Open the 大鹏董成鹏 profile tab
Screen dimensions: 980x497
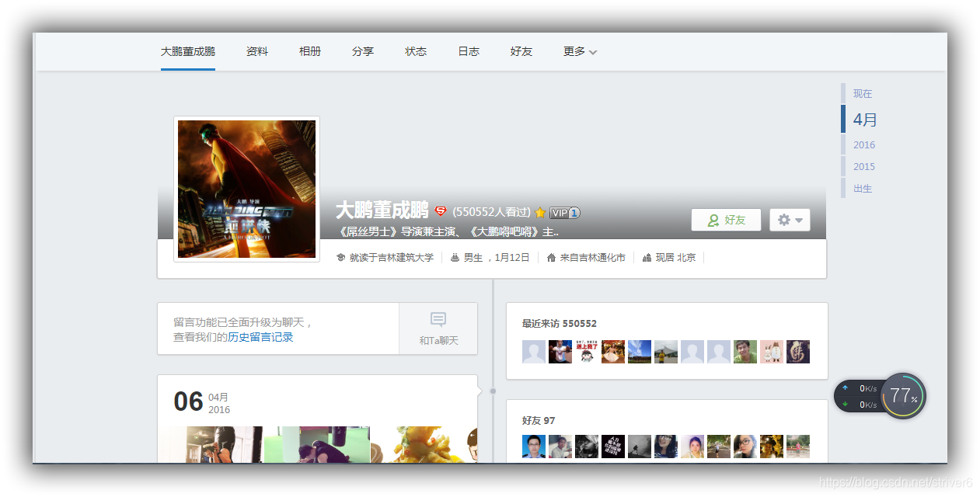point(188,51)
